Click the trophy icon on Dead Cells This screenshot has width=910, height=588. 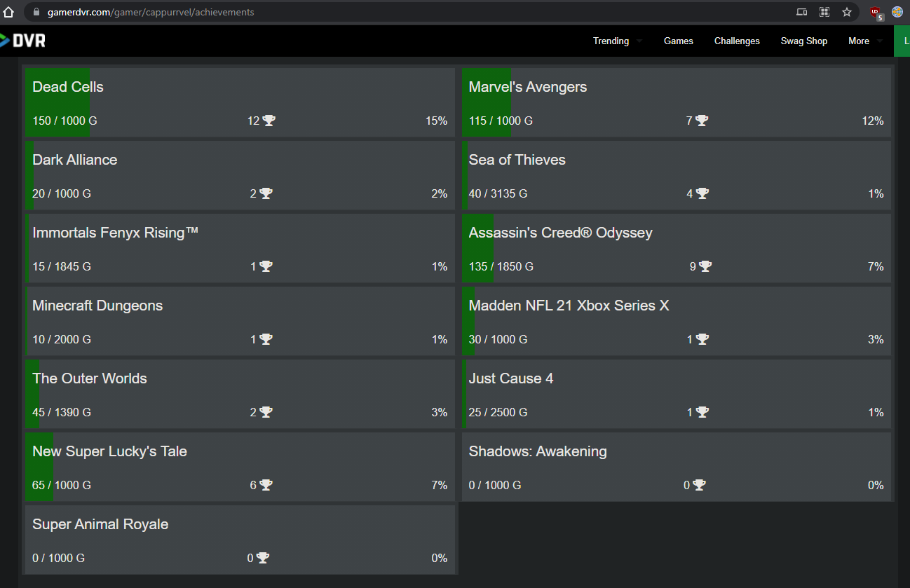tap(269, 121)
